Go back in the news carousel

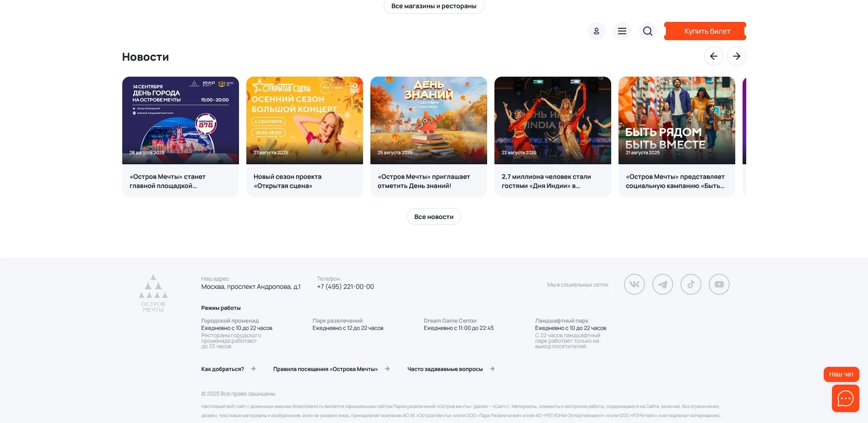pos(714,56)
